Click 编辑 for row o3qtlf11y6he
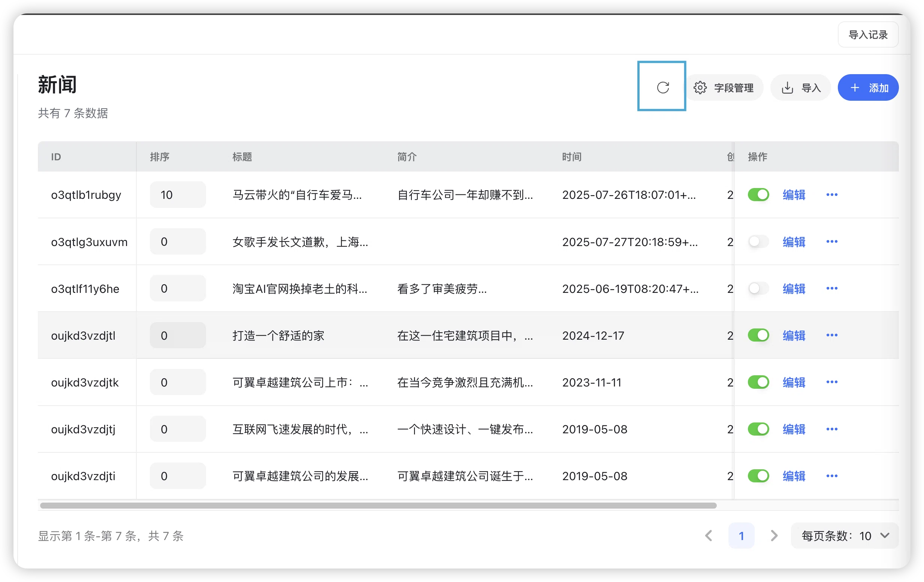The image size is (924, 582). 794,288
